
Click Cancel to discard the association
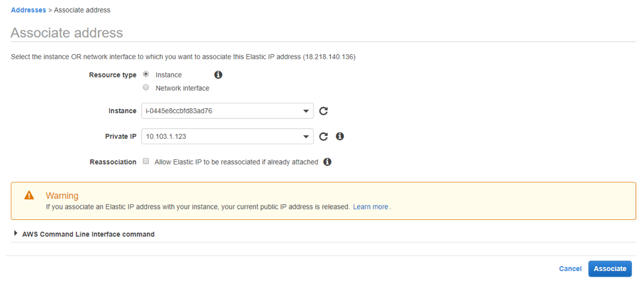(x=570, y=269)
